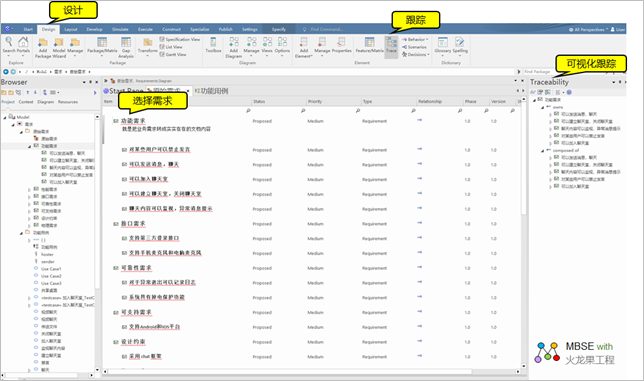Switch to the Layout ribbon tab

pyautogui.click(x=71, y=29)
